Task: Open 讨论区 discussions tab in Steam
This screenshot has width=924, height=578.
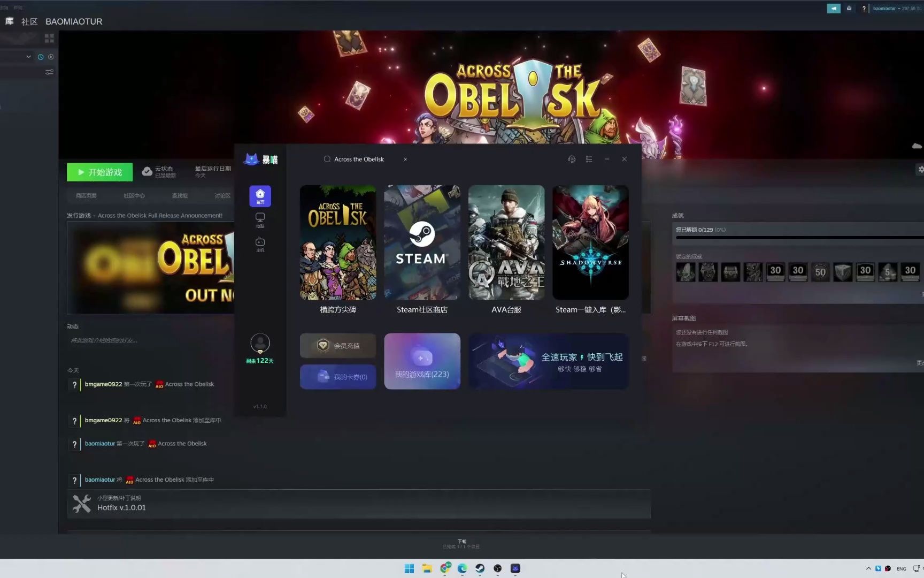Action: [222, 195]
